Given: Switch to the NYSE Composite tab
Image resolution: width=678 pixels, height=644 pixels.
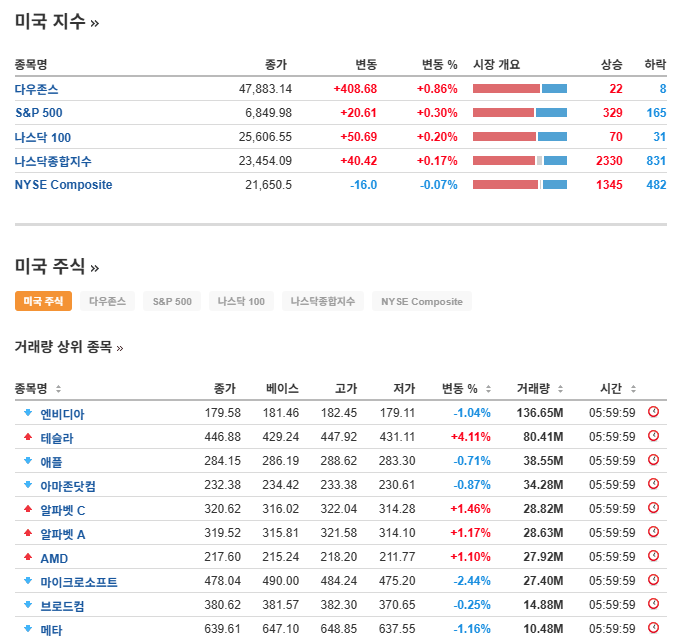Looking at the screenshot, I should pos(422,301).
